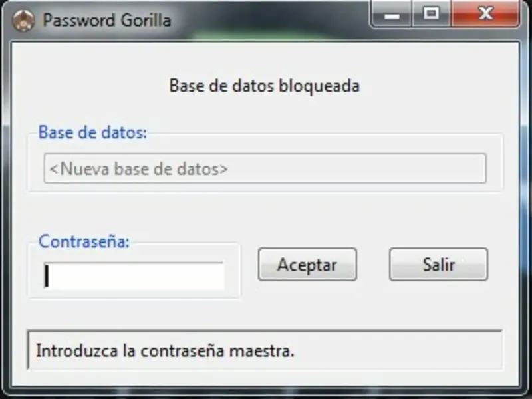Screen dimensions: 532x399
Task: Minimize the Password Gorilla window
Action: (392, 14)
